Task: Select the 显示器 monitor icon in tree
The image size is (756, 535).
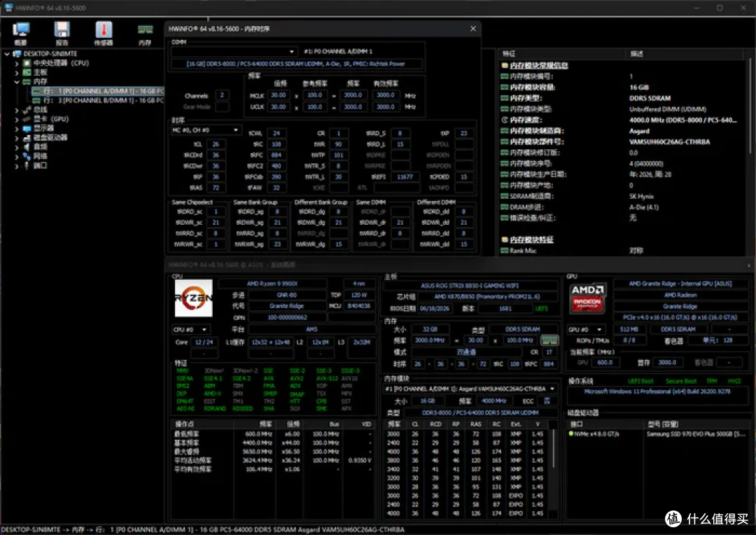Action: [27, 128]
